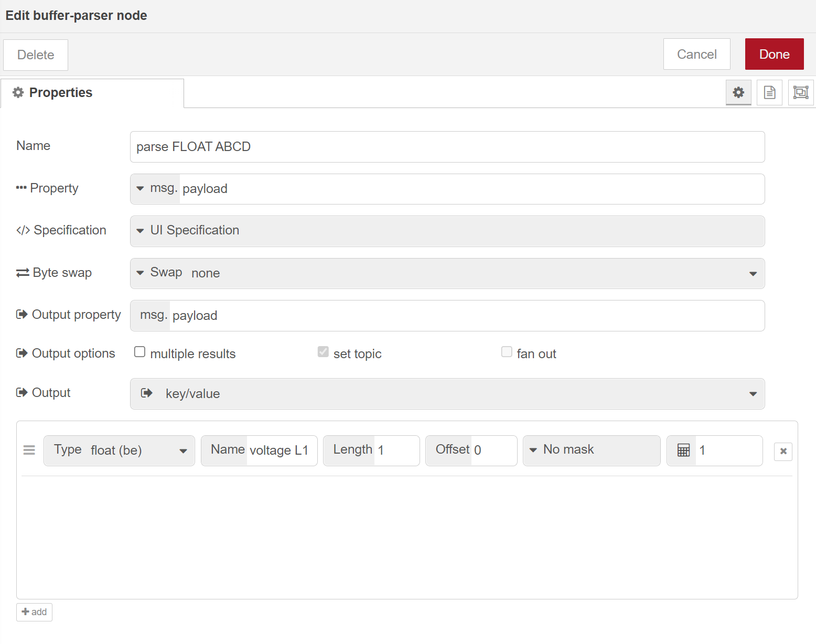Image resolution: width=816 pixels, height=644 pixels.
Task: Open node appearance icon
Action: pos(801,93)
